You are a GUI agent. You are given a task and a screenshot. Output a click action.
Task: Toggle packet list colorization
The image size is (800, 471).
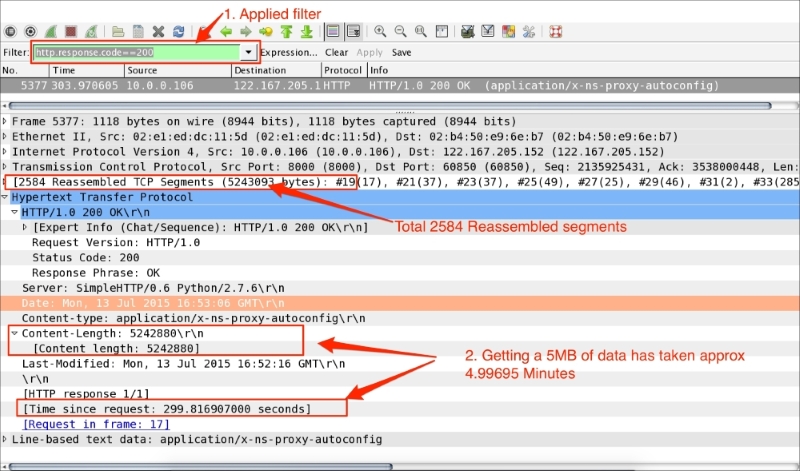tap(333, 32)
